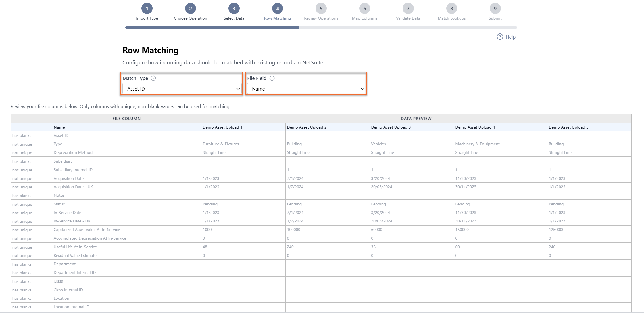This screenshot has width=644, height=313.
Task: Click the Help question mark icon
Action: tap(500, 37)
